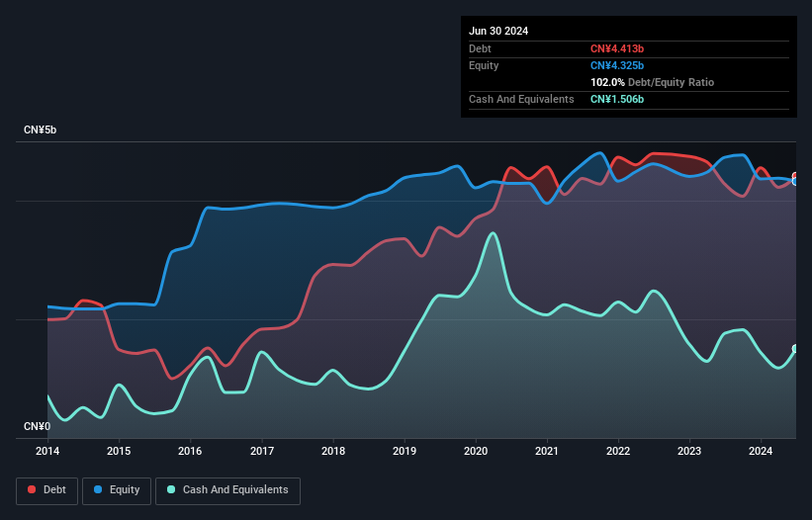The height and width of the screenshot is (520, 812).
Task: Click the red Debt legend dot
Action: tap(32, 489)
